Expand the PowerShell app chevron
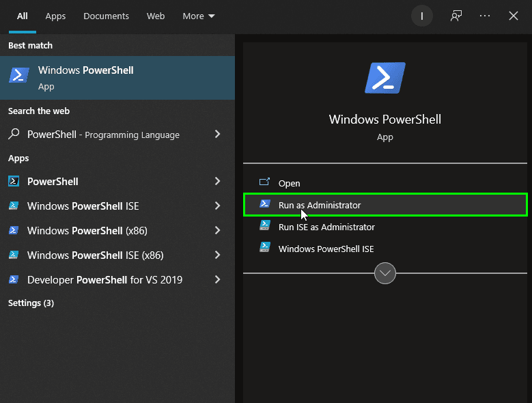Image resolution: width=532 pixels, height=403 pixels. 217,181
